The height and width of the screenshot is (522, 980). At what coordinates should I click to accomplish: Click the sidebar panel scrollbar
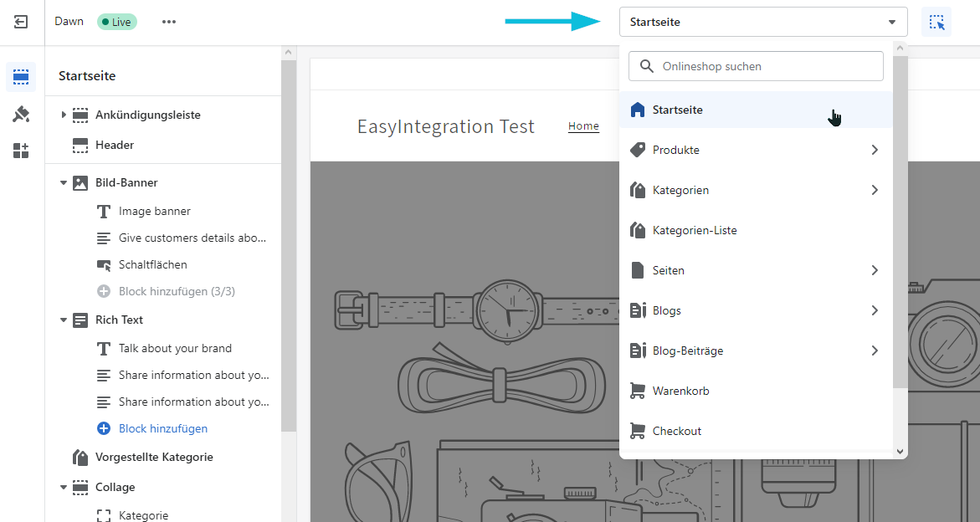[x=288, y=246]
